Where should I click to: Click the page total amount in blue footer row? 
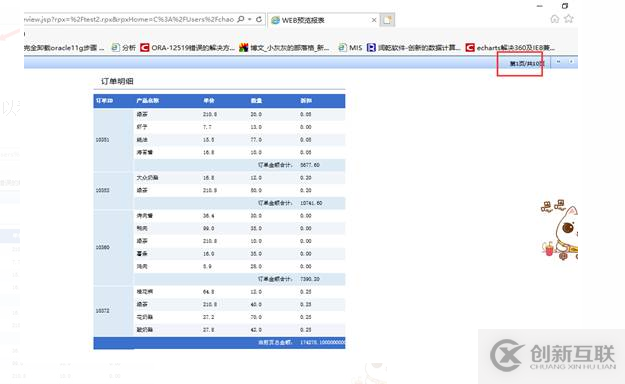(x=322, y=342)
